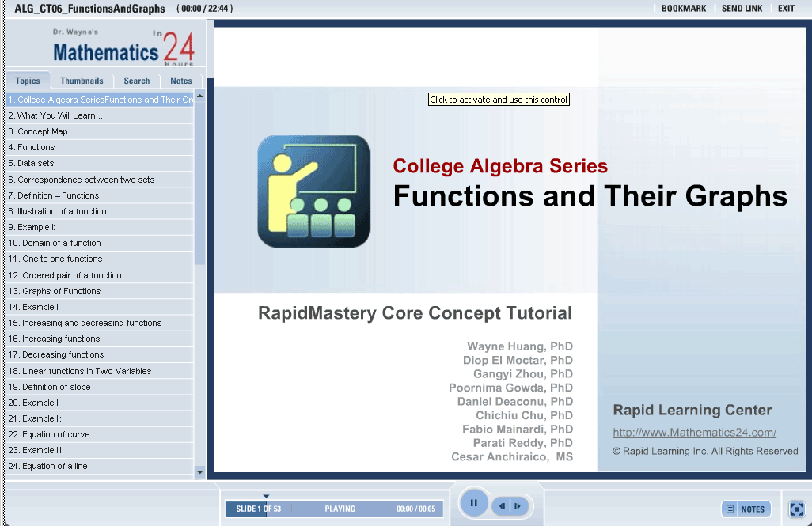Click the Mathematics 24 logo
Image resolution: width=812 pixels, height=526 pixels.
(x=123, y=49)
